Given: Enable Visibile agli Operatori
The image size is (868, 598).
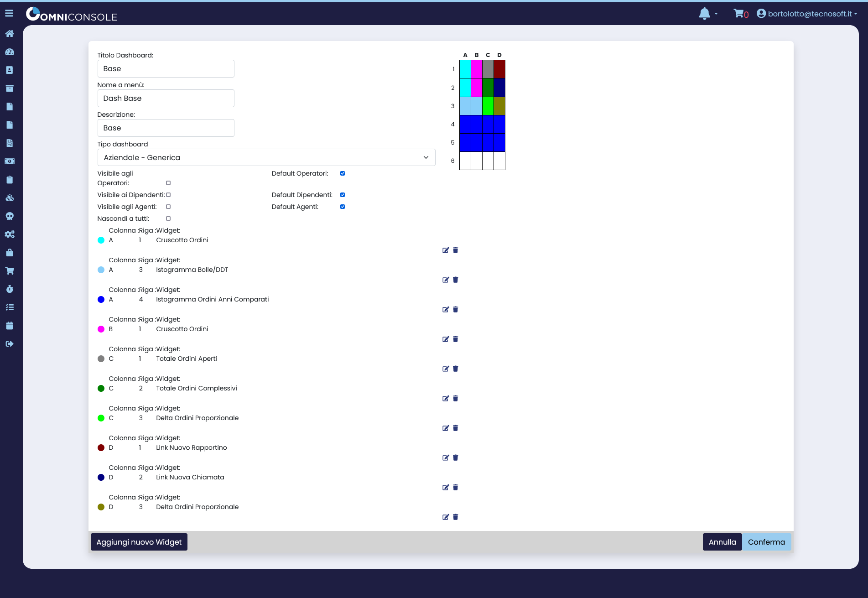Looking at the screenshot, I should tap(168, 182).
